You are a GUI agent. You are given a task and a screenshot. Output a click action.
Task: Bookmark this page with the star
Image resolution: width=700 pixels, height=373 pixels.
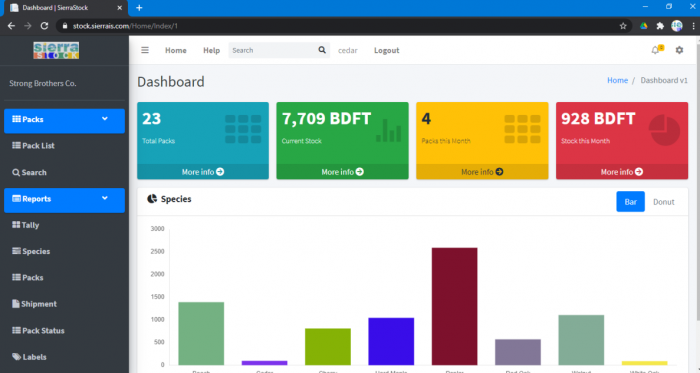point(623,26)
